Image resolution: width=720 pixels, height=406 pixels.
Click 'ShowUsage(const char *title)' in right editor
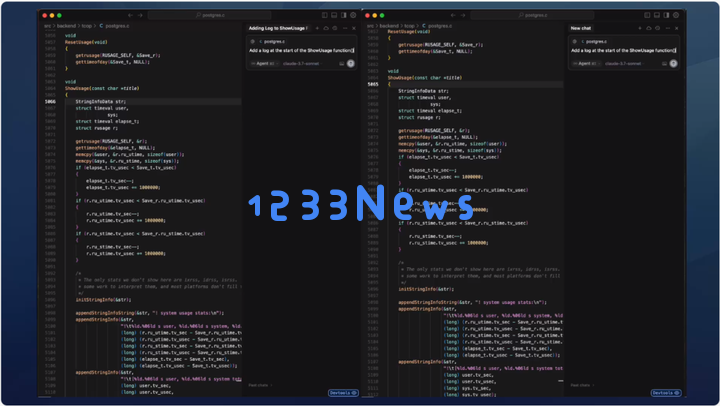[425, 78]
